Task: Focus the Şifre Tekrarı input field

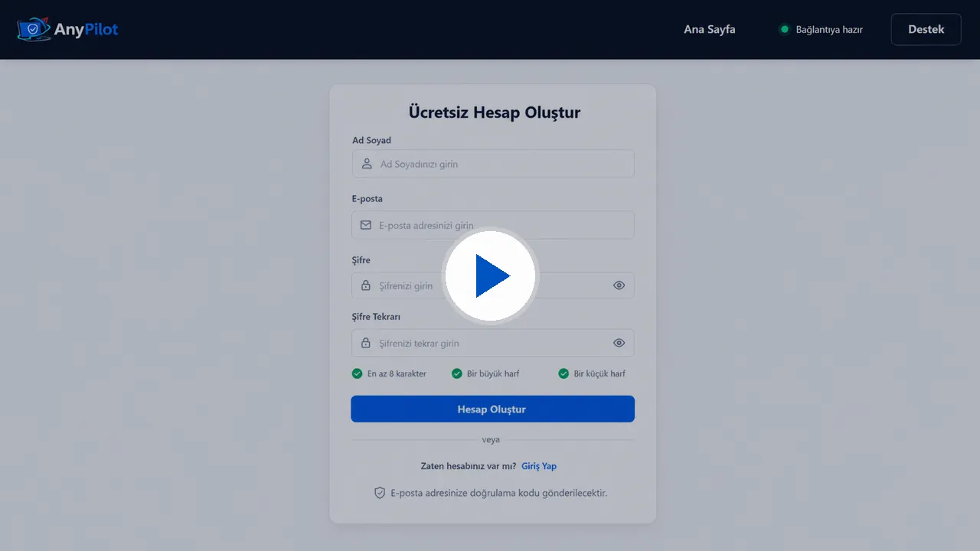Action: pyautogui.click(x=493, y=343)
